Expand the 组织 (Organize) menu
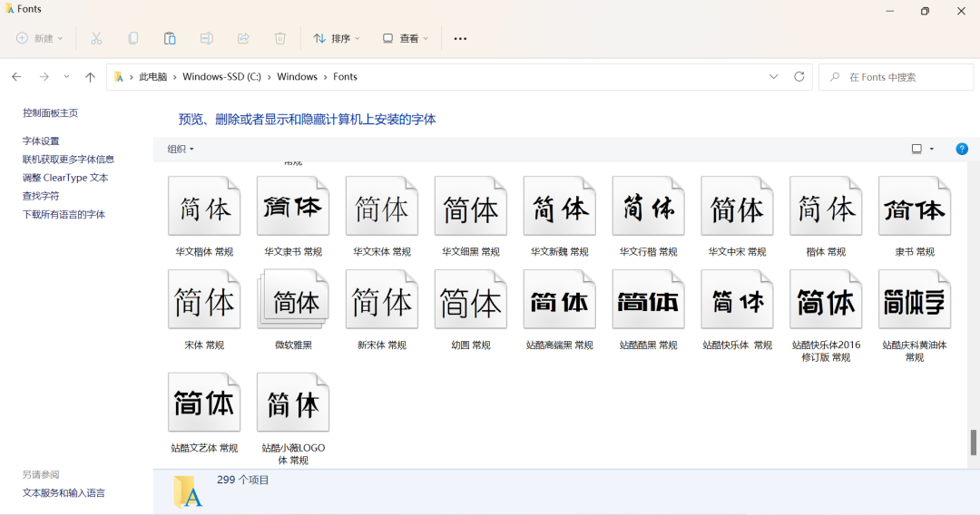The image size is (980, 515). click(x=181, y=149)
